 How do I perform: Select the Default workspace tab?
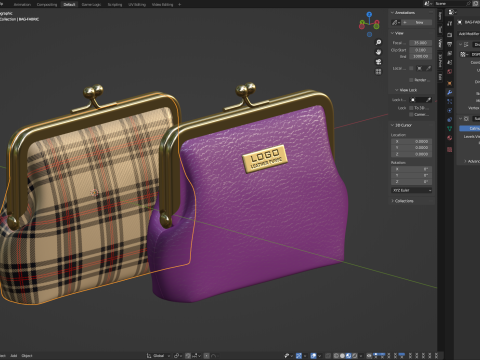69,4
